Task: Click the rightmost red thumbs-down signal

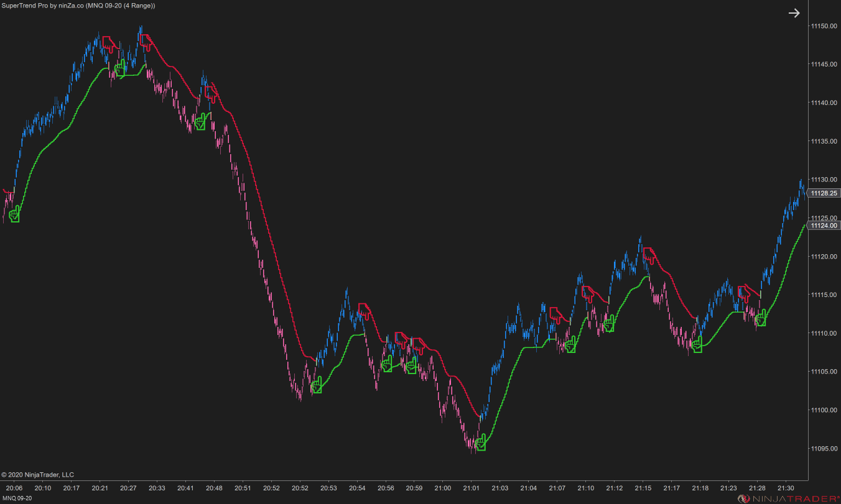Action: click(x=745, y=294)
